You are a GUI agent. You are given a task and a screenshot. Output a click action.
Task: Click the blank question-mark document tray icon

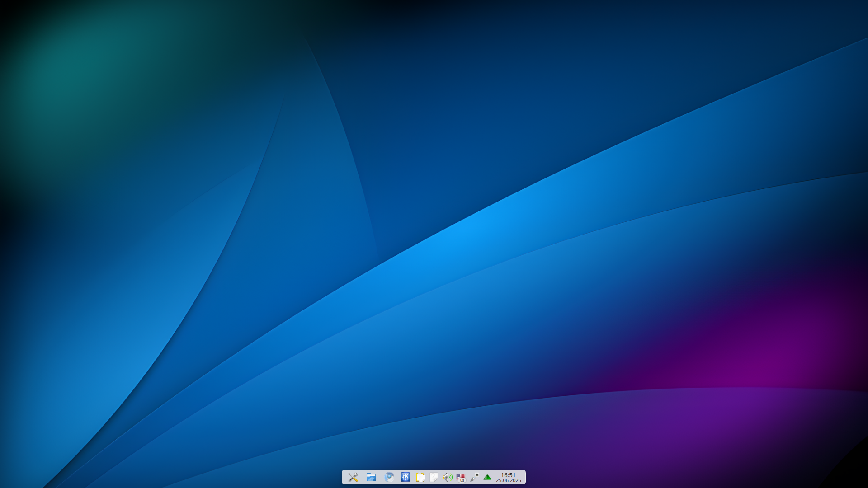[434, 477]
